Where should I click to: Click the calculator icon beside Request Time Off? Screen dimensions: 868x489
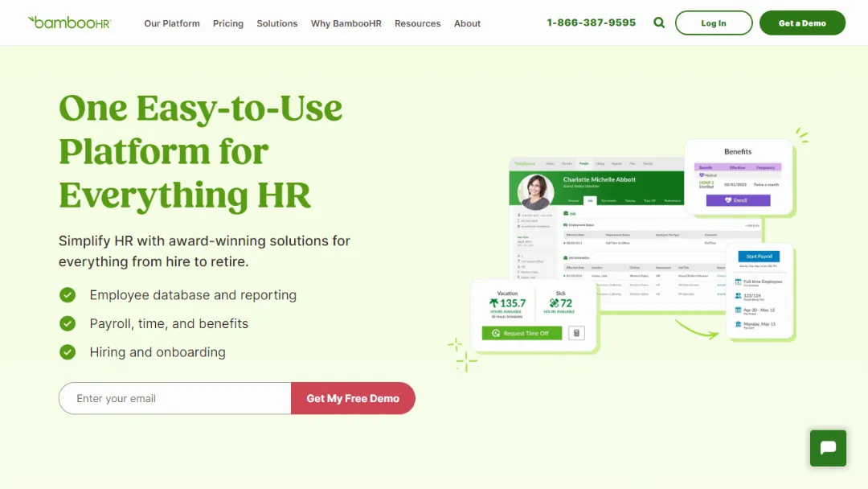(576, 333)
